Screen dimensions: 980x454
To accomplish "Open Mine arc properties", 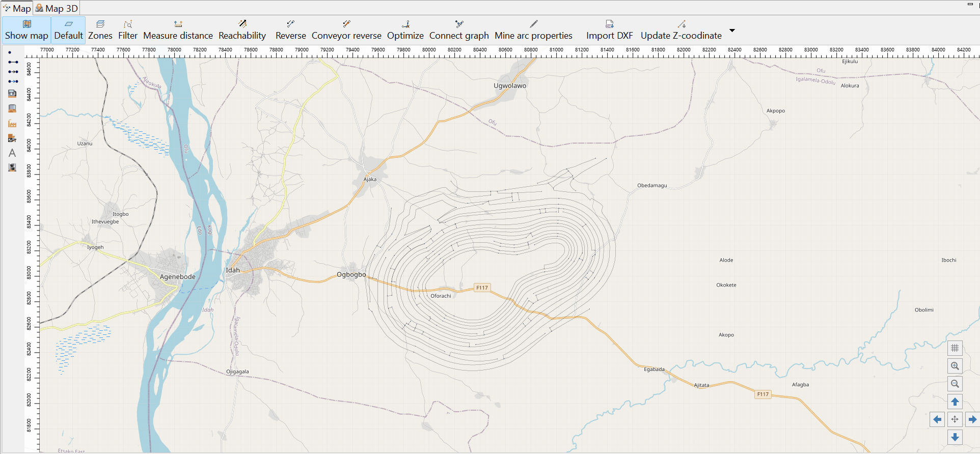I will pos(533,30).
